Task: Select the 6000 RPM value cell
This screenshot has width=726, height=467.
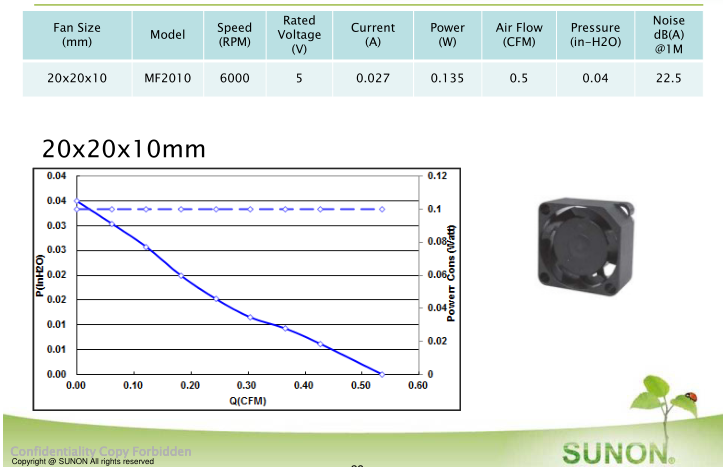Action: 234,78
